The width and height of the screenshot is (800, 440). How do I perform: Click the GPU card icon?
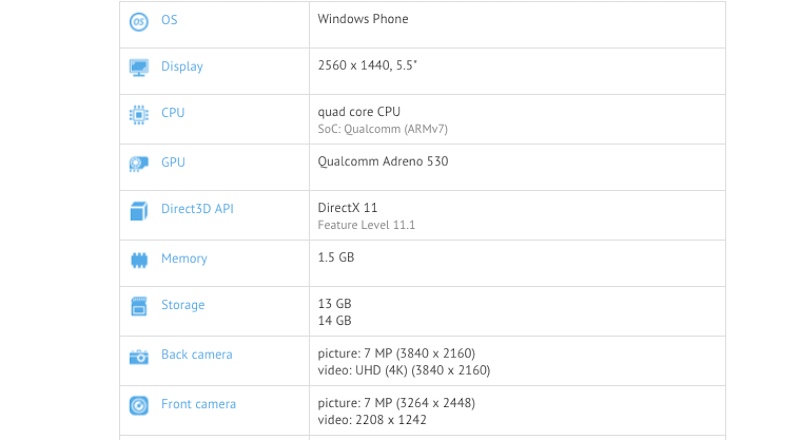pyautogui.click(x=139, y=163)
